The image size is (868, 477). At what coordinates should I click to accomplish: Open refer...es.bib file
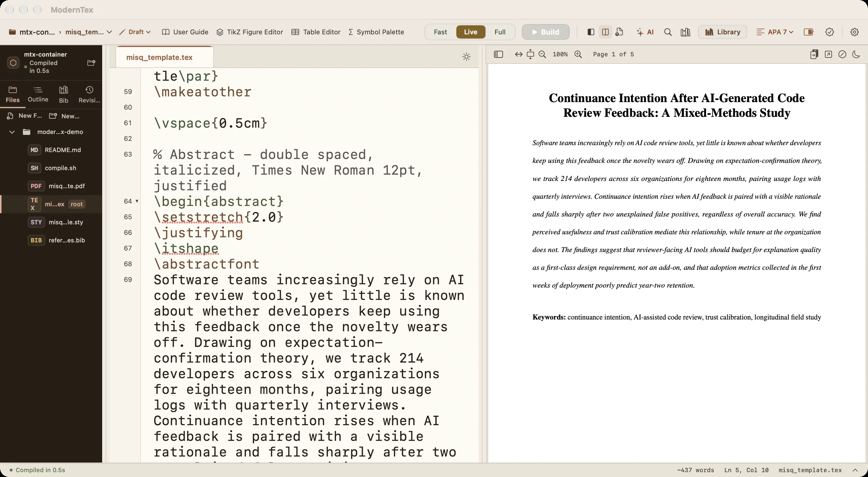[x=51, y=240]
